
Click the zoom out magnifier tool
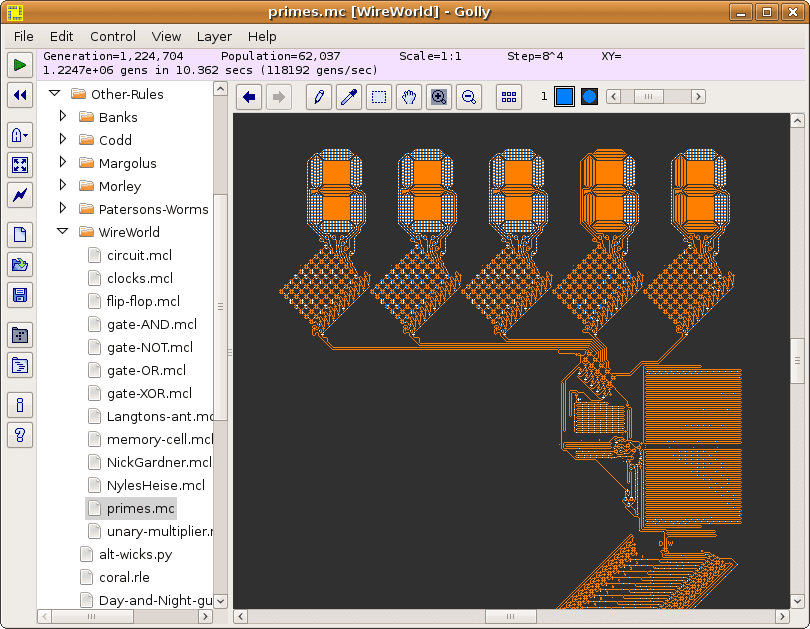pyautogui.click(x=469, y=97)
